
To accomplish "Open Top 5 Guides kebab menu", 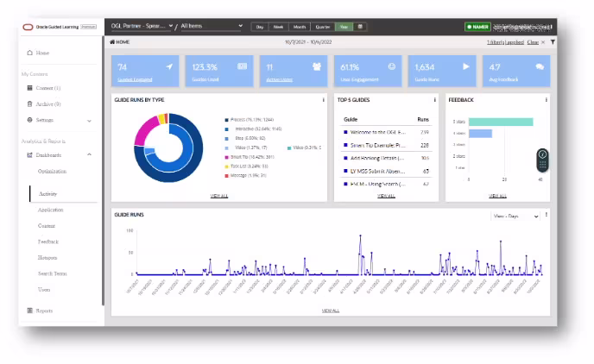I will [x=434, y=100].
